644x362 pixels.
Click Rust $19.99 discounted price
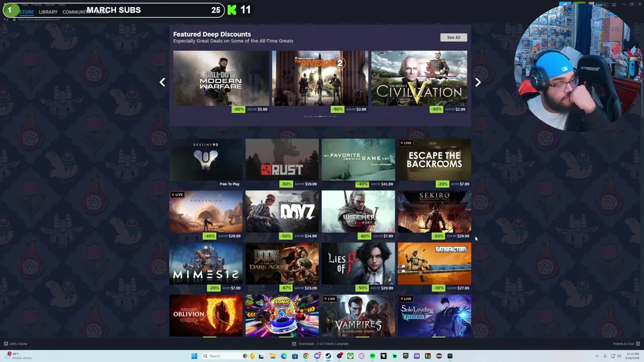[x=311, y=184]
